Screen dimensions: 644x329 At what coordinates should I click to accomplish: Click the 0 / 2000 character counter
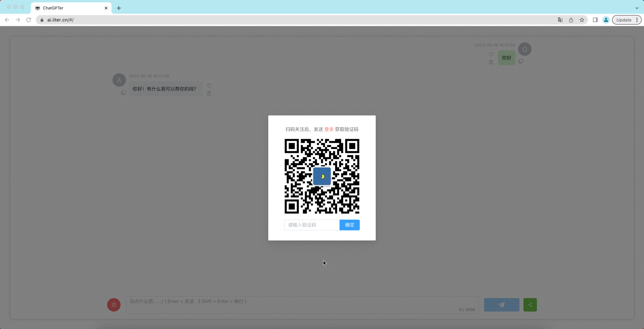click(467, 310)
